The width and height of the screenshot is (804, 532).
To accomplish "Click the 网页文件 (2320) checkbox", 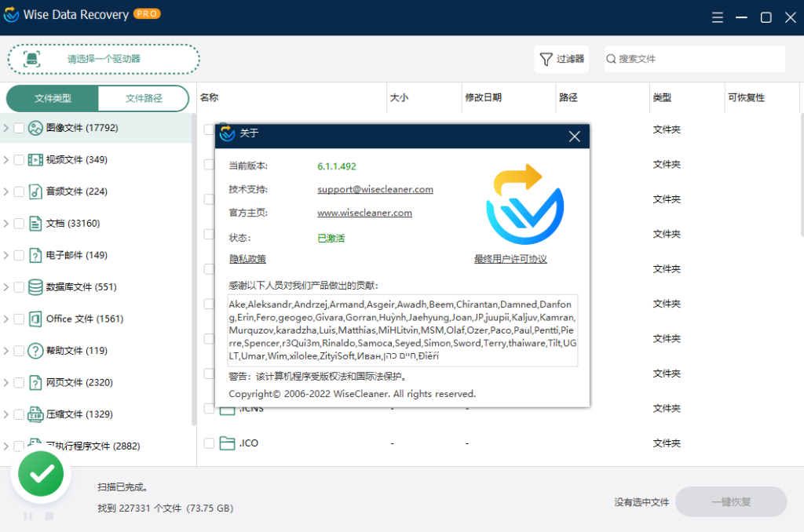I will point(19,382).
